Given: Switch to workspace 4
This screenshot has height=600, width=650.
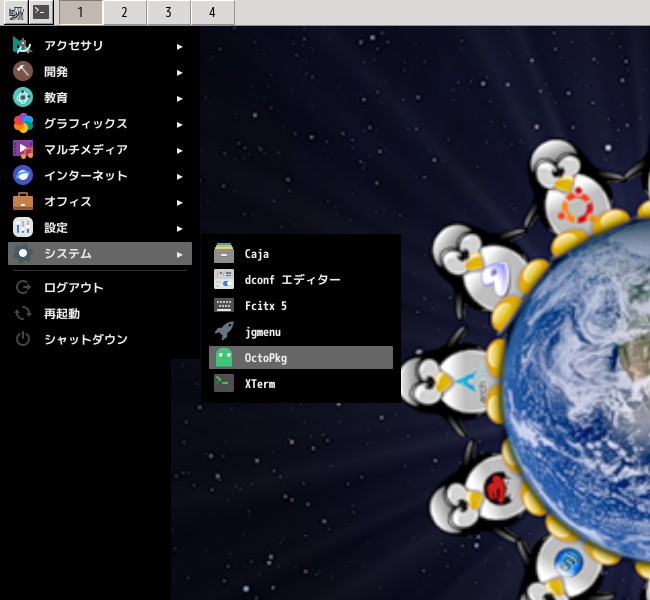Looking at the screenshot, I should click(212, 12).
